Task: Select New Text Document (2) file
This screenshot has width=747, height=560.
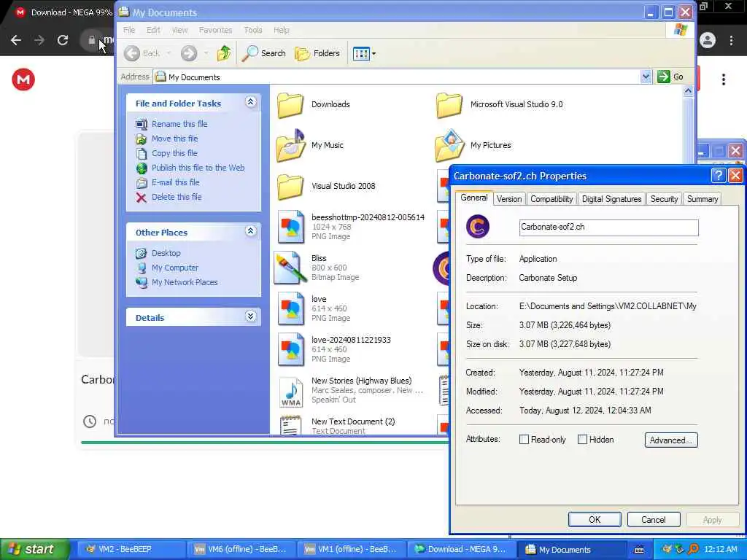Action: (x=290, y=424)
